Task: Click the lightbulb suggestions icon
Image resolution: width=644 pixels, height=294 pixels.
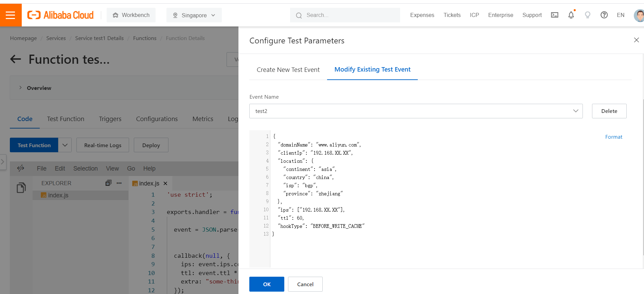Action: [587, 15]
